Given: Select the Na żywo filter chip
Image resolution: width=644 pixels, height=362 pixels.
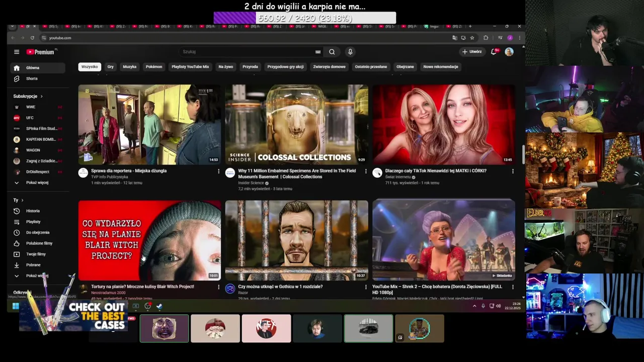Looking at the screenshot, I should tap(226, 67).
